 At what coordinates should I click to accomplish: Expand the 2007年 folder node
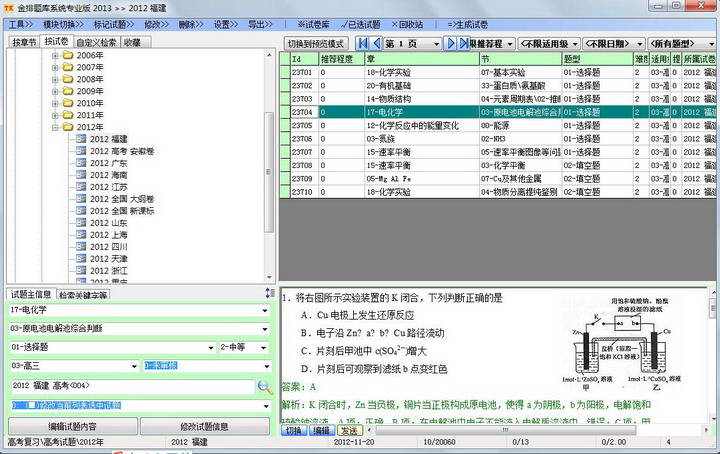(x=55, y=67)
